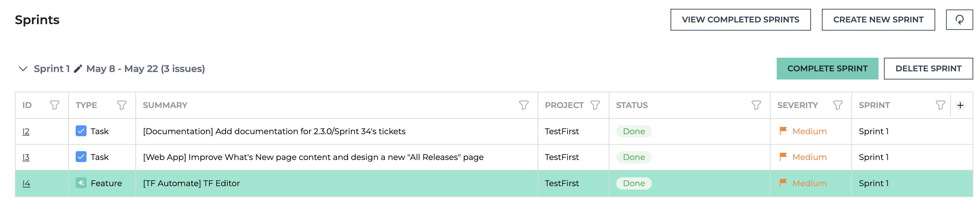The width and height of the screenshot is (980, 214).
Task: Open issue I2 link
Action: pyautogui.click(x=26, y=131)
